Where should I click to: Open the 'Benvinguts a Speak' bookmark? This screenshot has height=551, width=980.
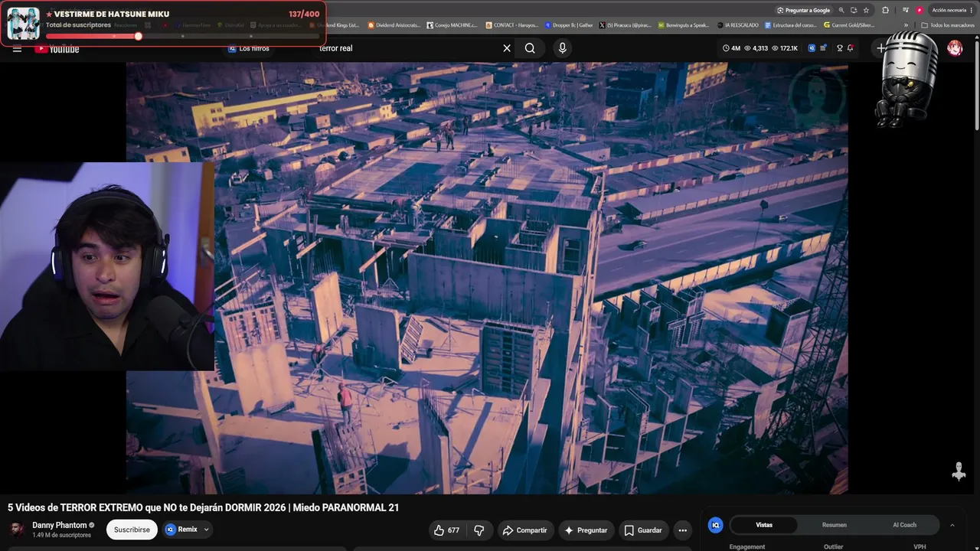684,25
